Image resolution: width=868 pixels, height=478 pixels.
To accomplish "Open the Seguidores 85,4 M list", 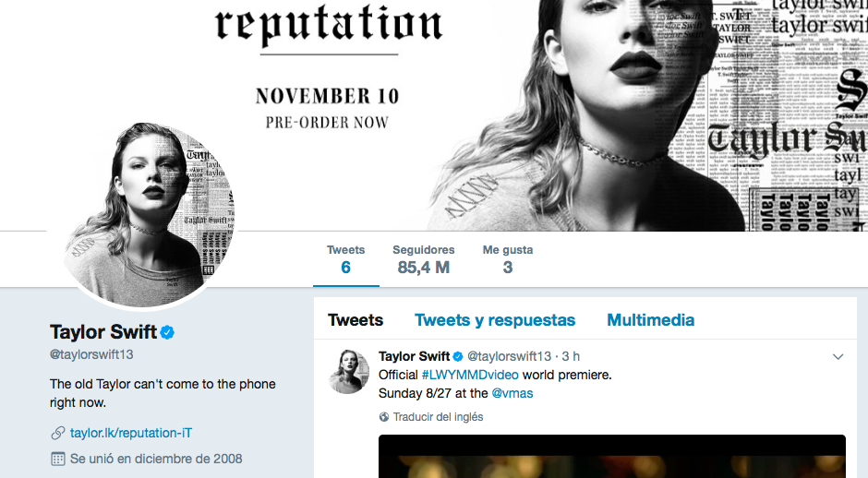I will click(423, 259).
